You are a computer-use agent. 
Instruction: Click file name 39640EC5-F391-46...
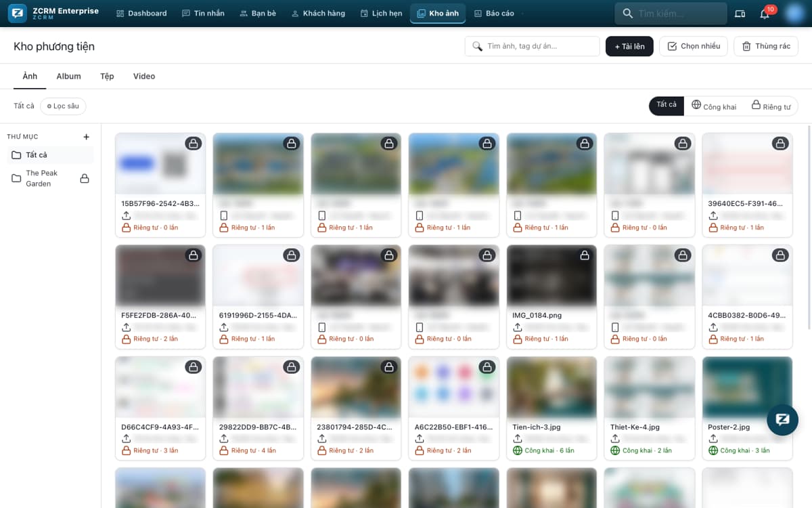coord(745,204)
